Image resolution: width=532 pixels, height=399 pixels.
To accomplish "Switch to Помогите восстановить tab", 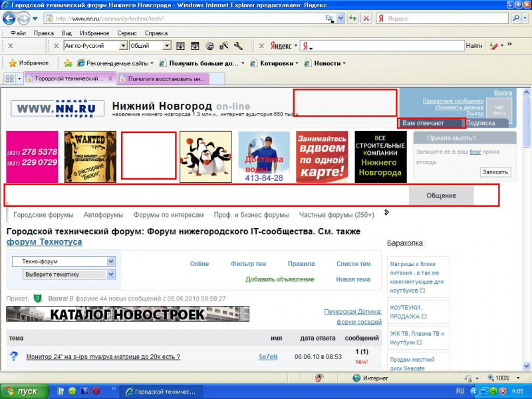I will 163,79.
